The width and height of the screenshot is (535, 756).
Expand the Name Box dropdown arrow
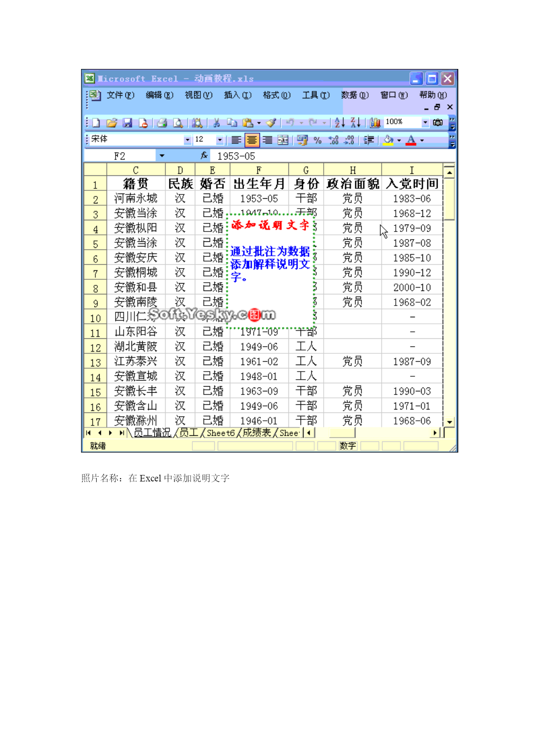click(162, 156)
